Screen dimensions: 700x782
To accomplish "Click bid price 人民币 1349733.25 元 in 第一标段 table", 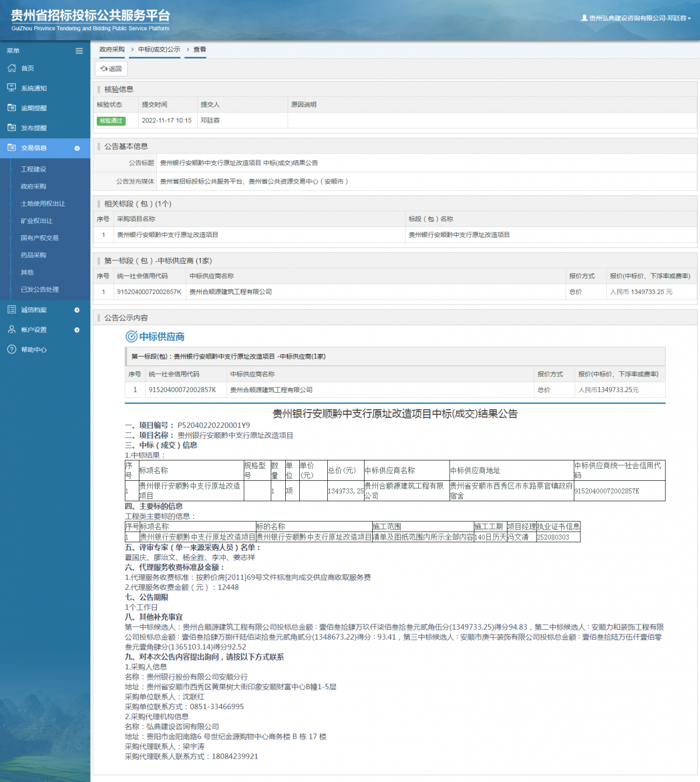I will point(641,292).
